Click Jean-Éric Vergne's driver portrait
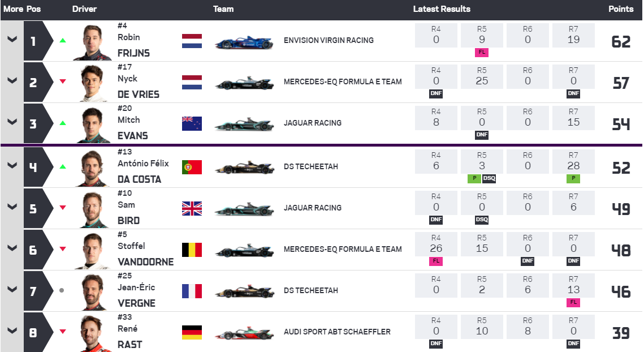The image size is (644, 352). pyautogui.click(x=93, y=291)
